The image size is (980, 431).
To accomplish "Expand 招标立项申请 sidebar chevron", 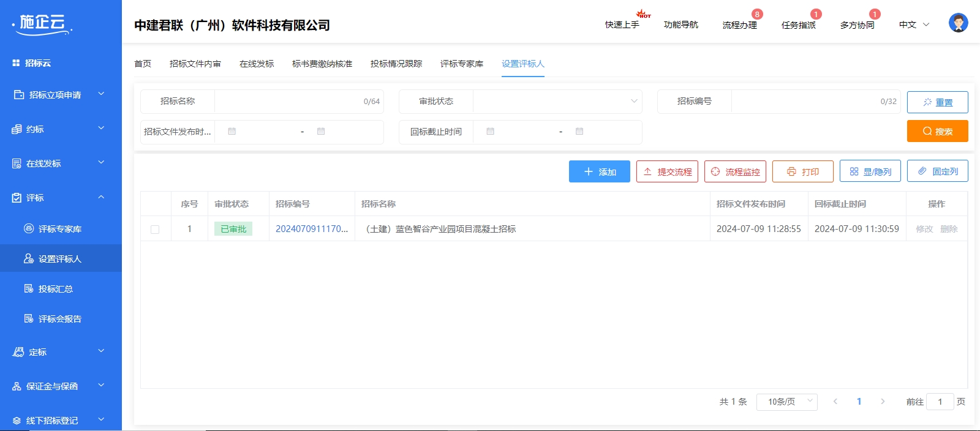I will pos(102,94).
